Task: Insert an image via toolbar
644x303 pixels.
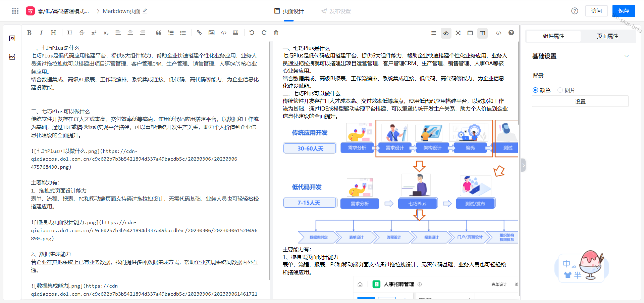Action: tap(211, 33)
